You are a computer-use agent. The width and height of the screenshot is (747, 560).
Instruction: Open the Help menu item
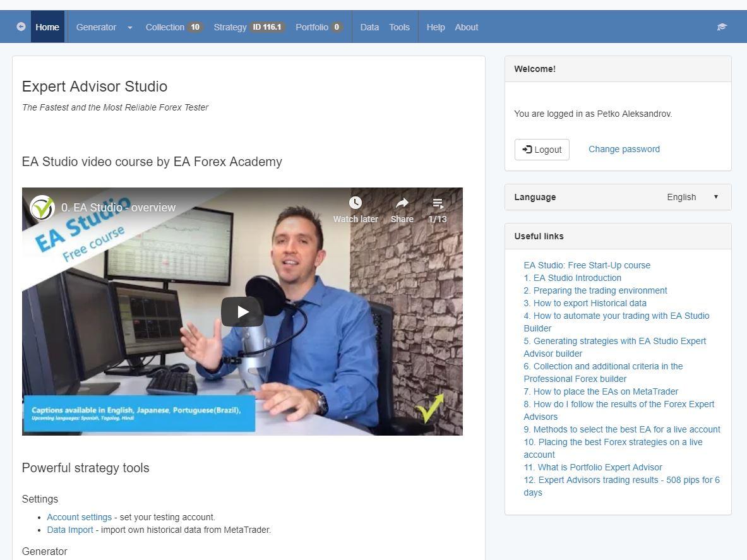tap(436, 27)
